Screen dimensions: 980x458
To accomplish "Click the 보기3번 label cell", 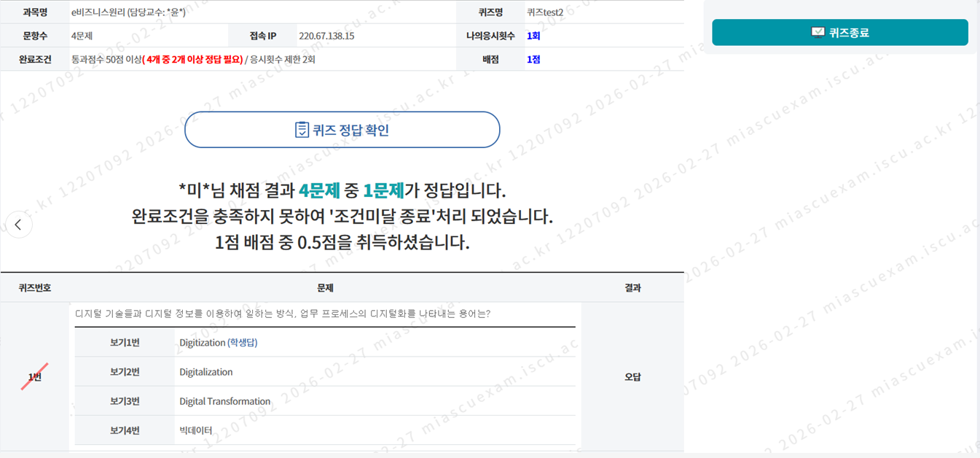I will (125, 401).
